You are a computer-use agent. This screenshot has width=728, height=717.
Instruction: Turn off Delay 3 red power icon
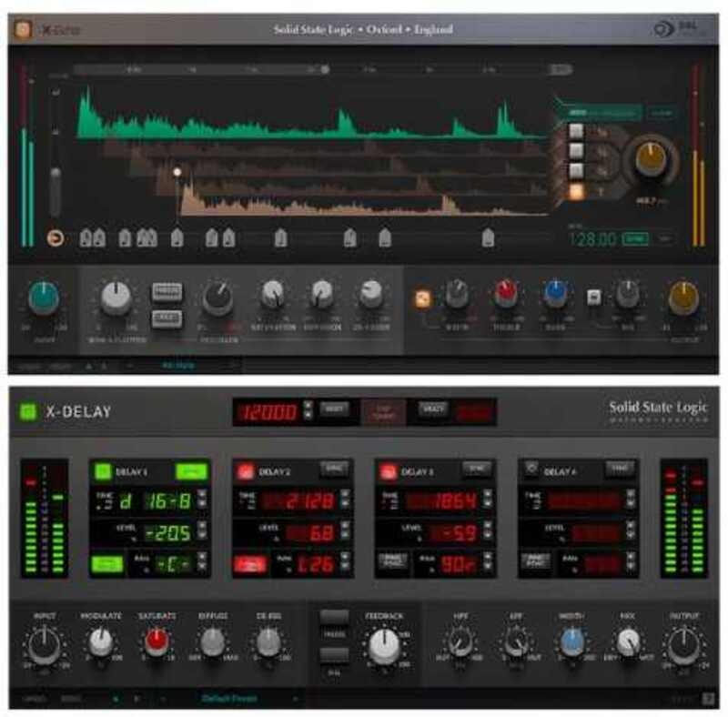point(389,470)
